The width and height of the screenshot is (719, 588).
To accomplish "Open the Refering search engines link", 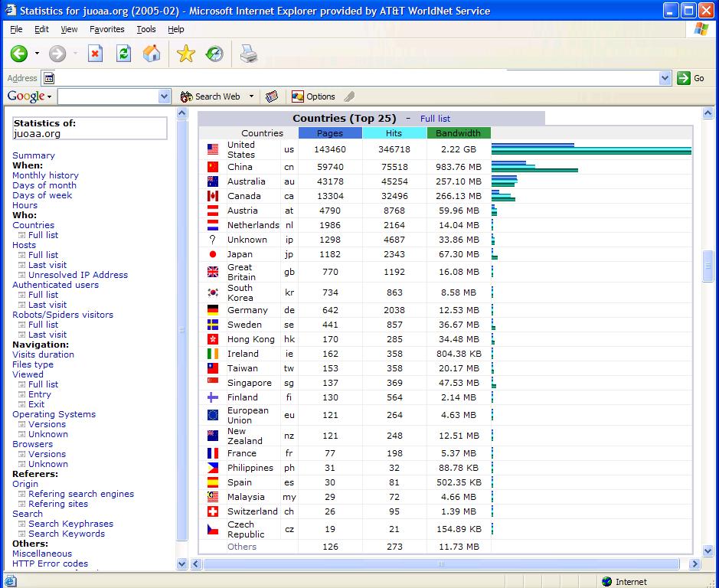I will click(81, 494).
